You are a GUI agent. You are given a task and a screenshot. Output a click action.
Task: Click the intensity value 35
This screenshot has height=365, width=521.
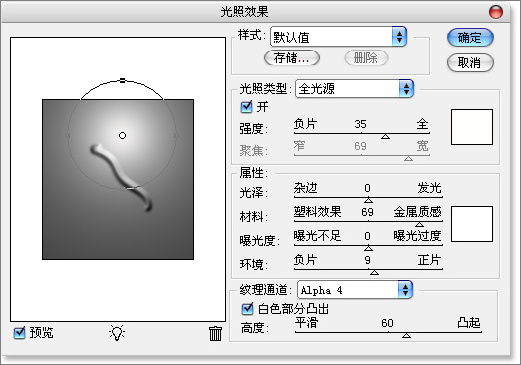(x=360, y=124)
